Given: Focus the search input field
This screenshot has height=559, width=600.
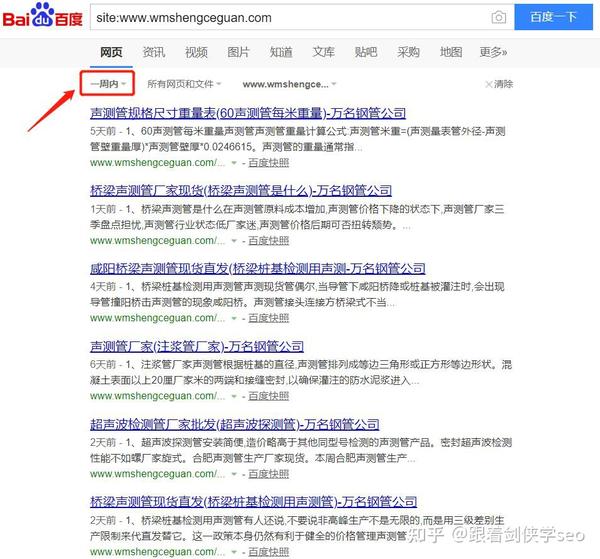Looking at the screenshot, I should (x=291, y=18).
